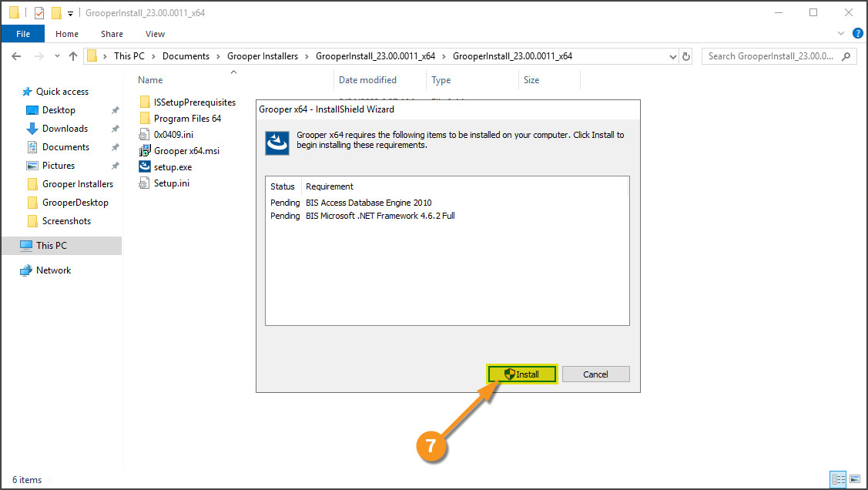Sort files by the Name column

(x=150, y=79)
